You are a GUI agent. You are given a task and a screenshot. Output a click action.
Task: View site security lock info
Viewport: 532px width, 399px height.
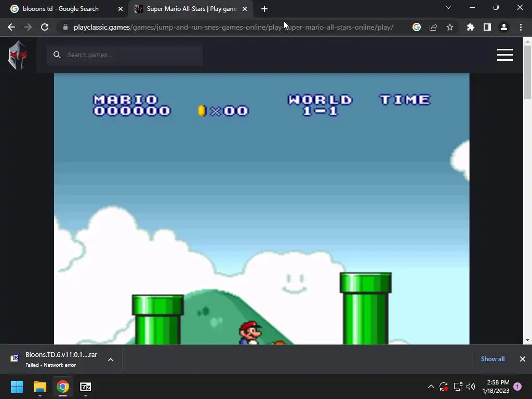pyautogui.click(x=65, y=27)
